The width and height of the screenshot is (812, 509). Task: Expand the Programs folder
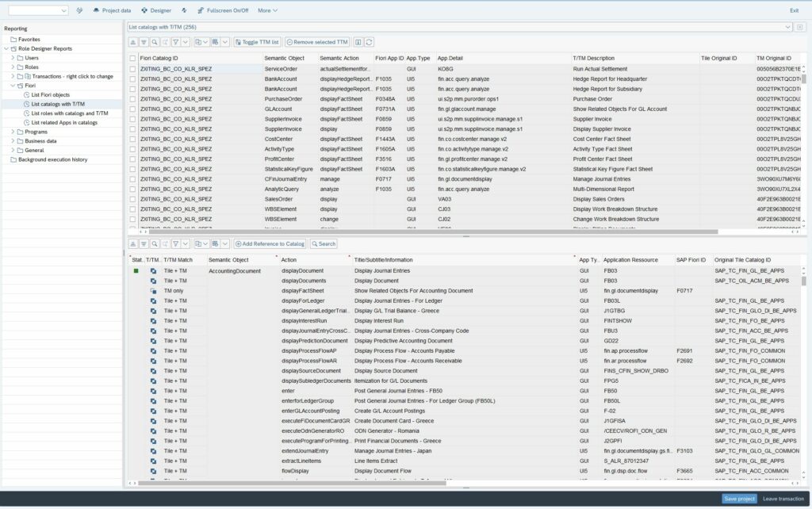(13, 132)
